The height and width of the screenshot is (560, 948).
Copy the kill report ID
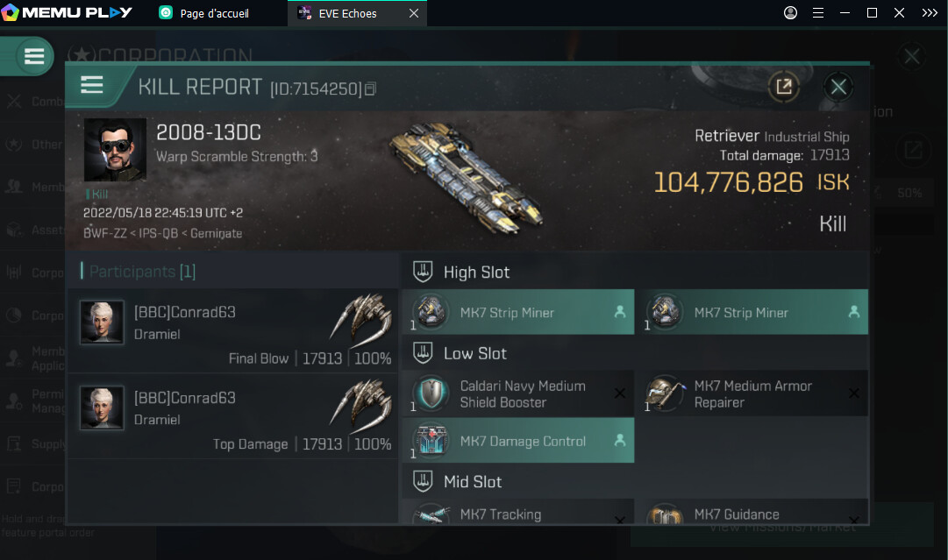click(x=371, y=89)
